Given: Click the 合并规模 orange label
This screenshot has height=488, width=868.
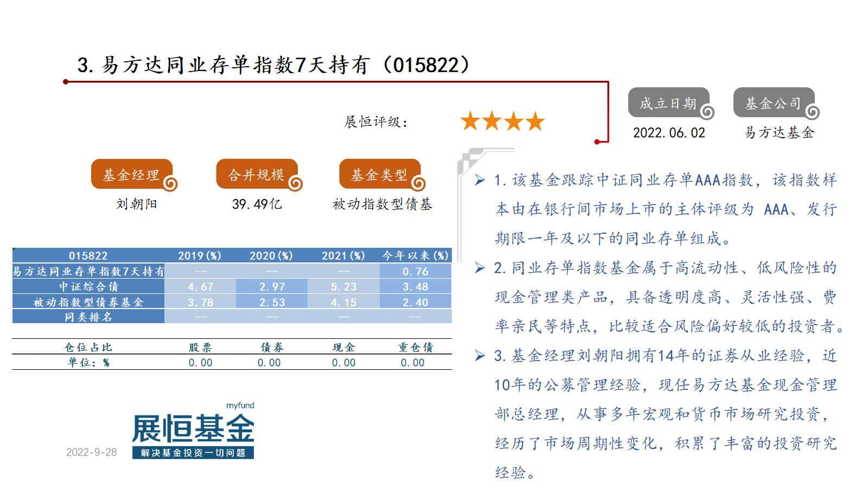Looking at the screenshot, I should [x=257, y=174].
